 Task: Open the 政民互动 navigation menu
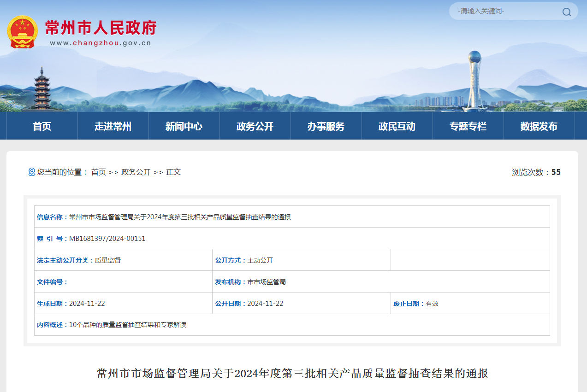pos(397,126)
